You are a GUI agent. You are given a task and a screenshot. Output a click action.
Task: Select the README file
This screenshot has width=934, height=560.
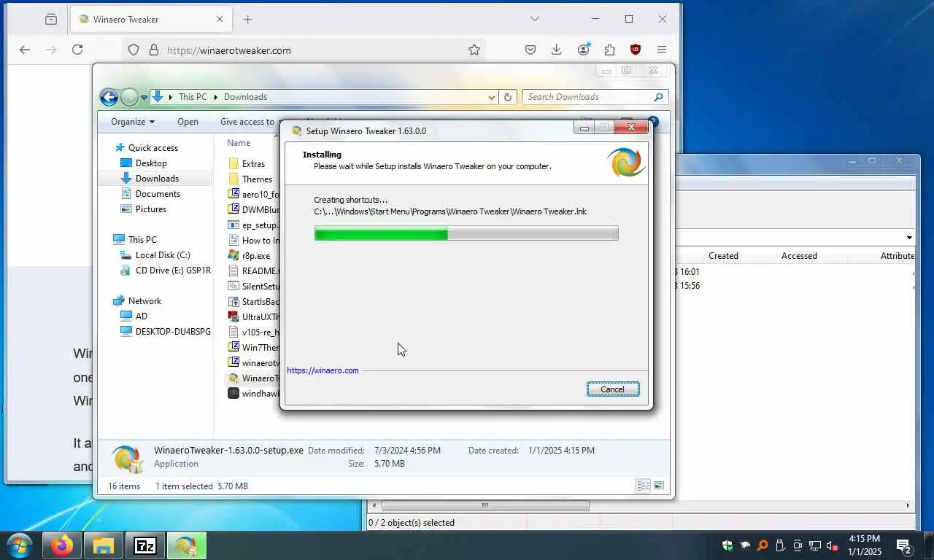pos(260,271)
